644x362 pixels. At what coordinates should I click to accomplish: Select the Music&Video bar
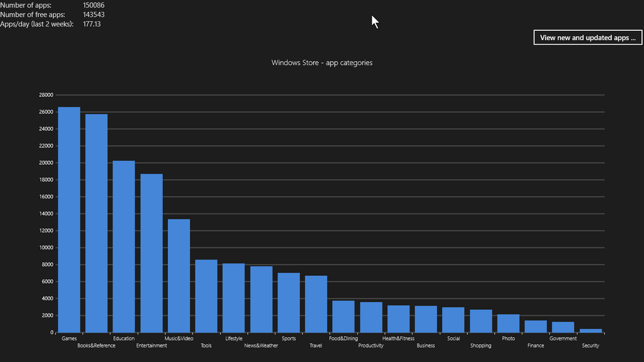point(179,276)
